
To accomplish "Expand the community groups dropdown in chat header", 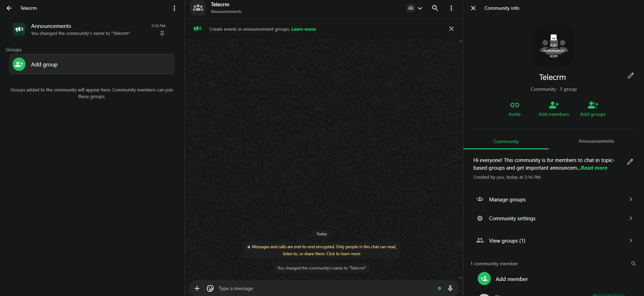I will pos(415,8).
